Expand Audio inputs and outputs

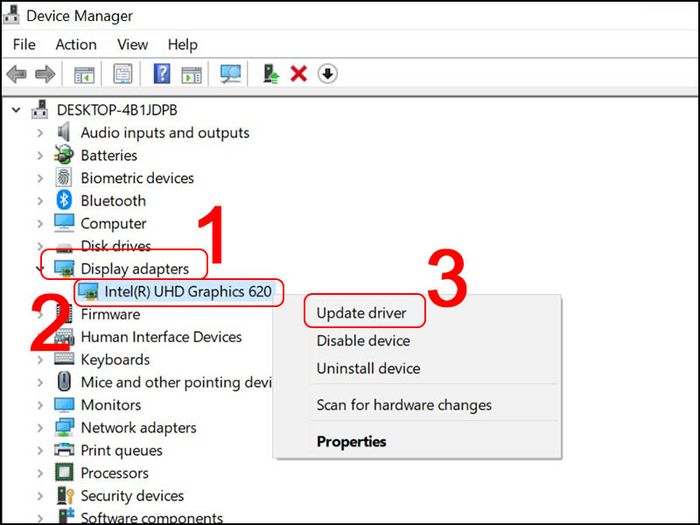(40, 133)
